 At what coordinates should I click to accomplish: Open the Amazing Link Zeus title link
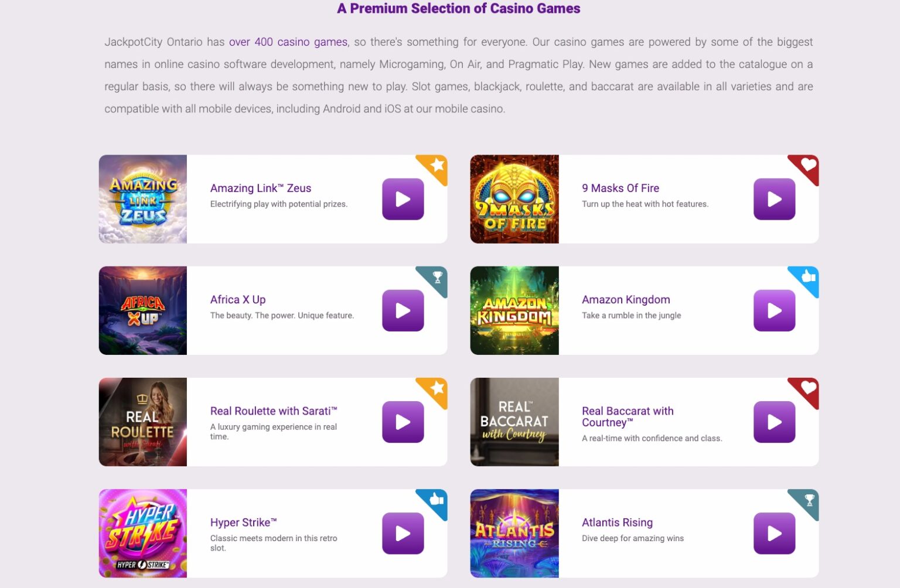pyautogui.click(x=261, y=188)
